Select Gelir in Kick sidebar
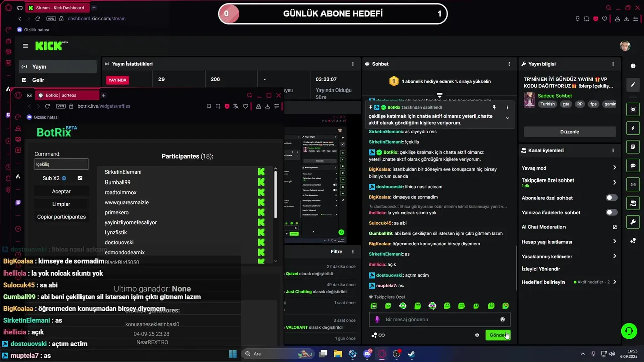Screen dimensions: 644x362 (58, 80)
